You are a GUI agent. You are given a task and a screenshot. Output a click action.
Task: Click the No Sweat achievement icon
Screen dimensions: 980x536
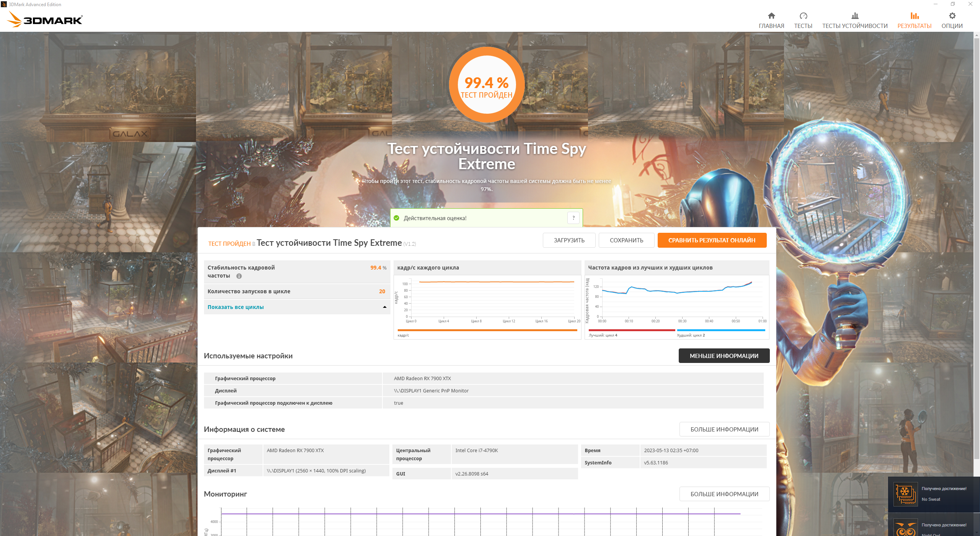coord(905,494)
